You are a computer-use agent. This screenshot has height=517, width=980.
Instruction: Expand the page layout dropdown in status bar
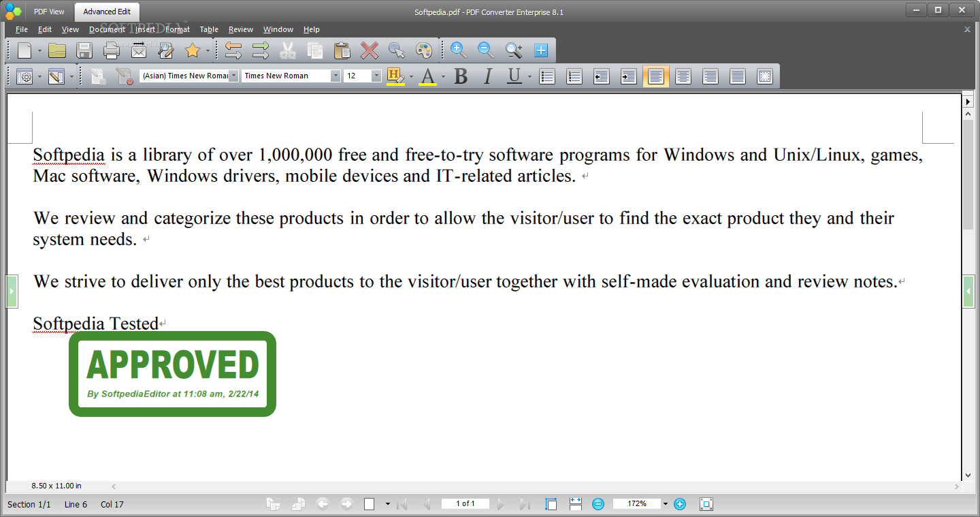[388, 504]
